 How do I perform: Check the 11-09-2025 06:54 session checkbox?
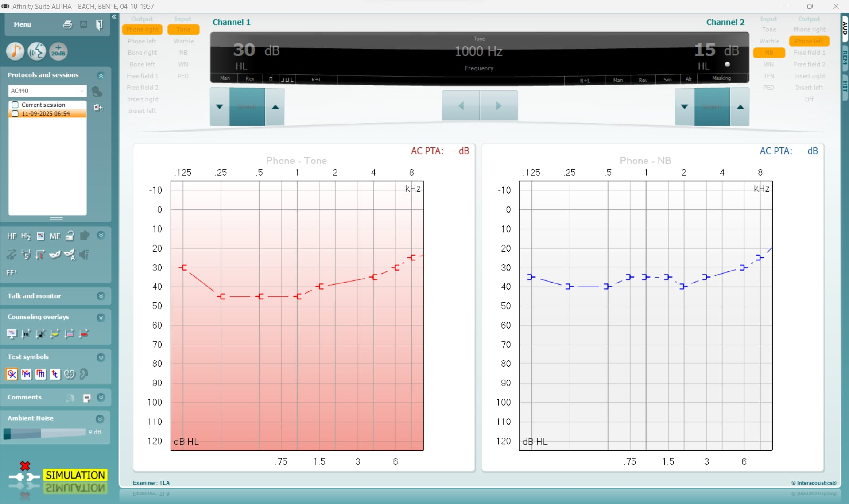[15, 114]
